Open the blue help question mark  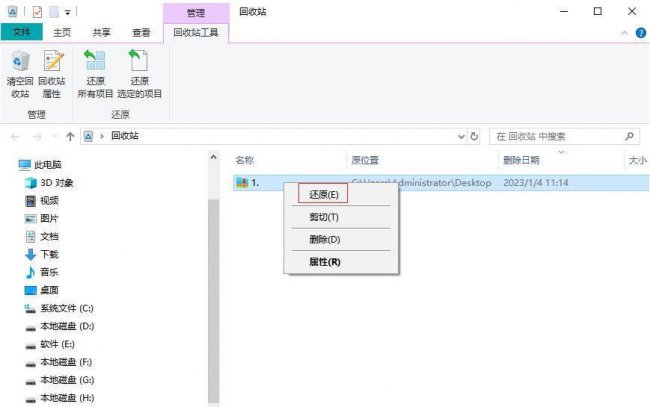point(640,33)
